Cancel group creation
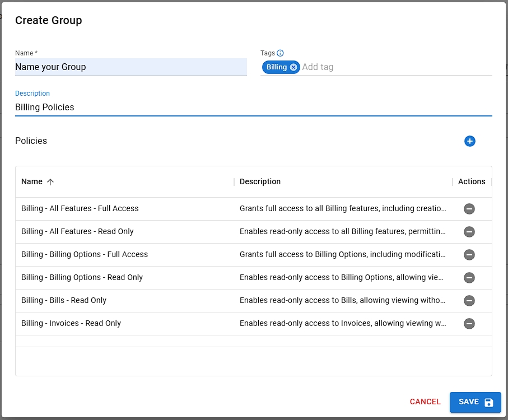This screenshot has height=420, width=508. pos(425,402)
